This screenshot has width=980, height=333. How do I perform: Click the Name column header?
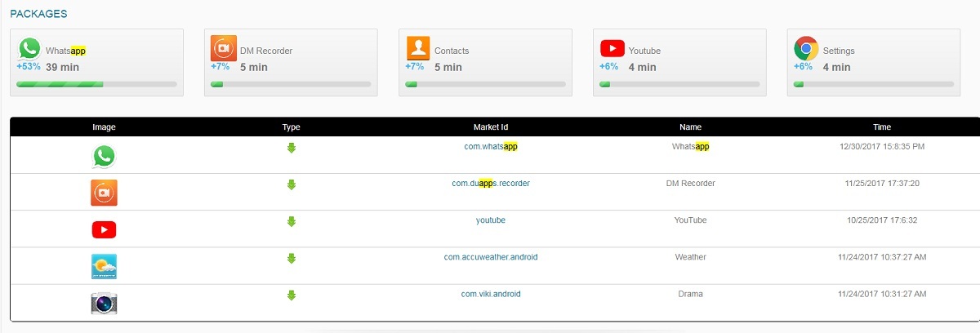pos(690,127)
